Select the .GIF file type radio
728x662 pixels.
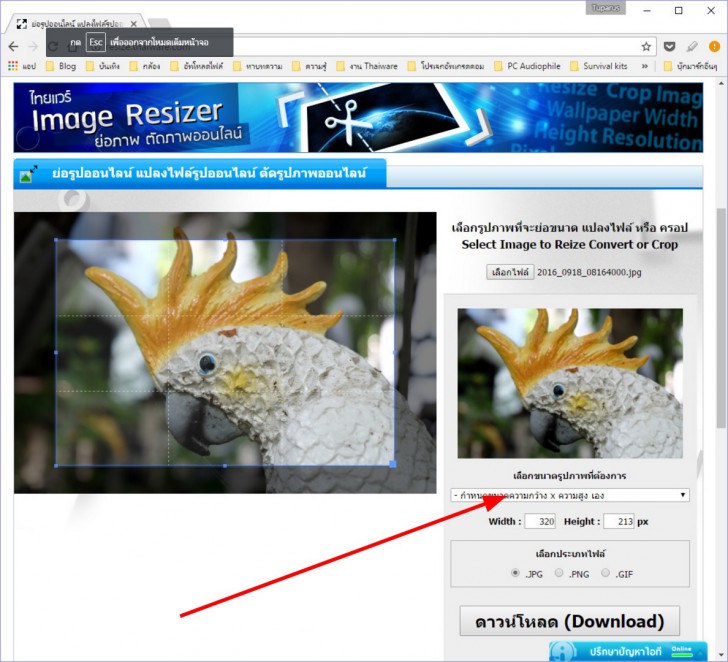(605, 573)
